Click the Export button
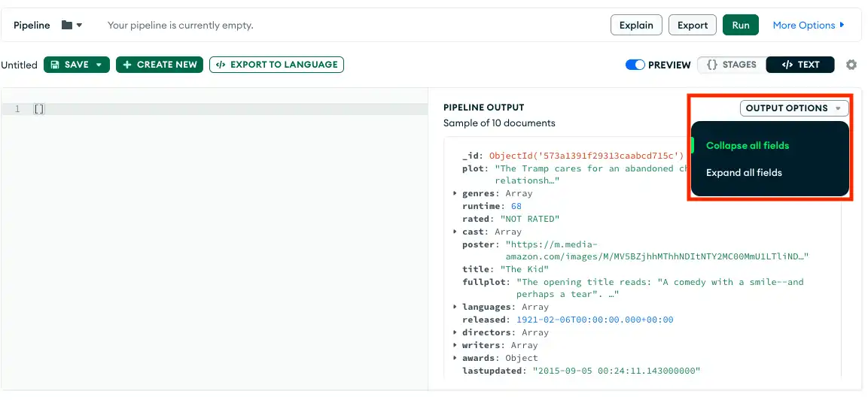 [692, 26]
